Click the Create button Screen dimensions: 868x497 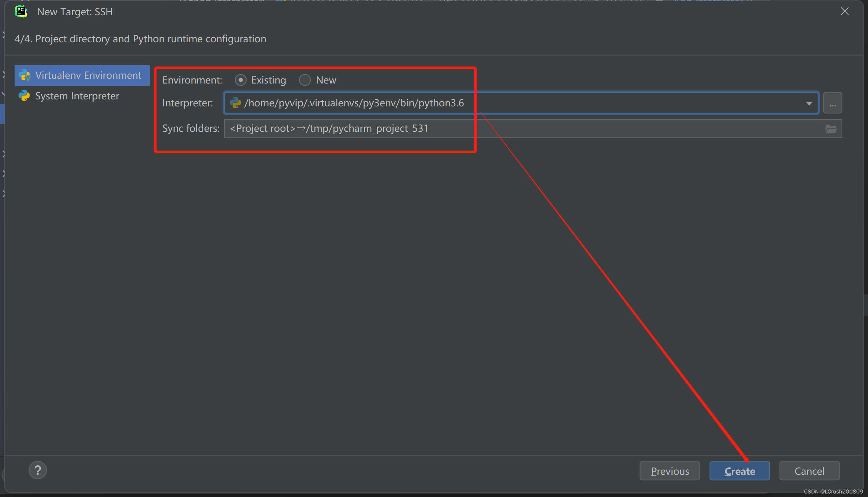point(740,471)
